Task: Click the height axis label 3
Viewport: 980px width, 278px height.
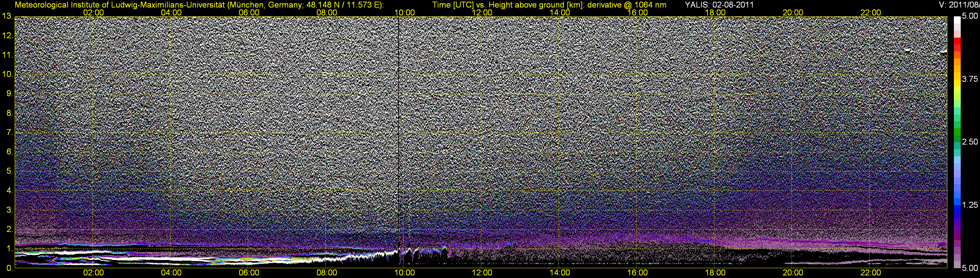Action: point(9,210)
